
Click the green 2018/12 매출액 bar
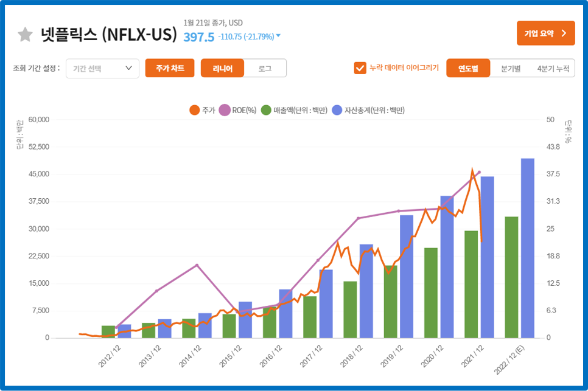(x=350, y=310)
